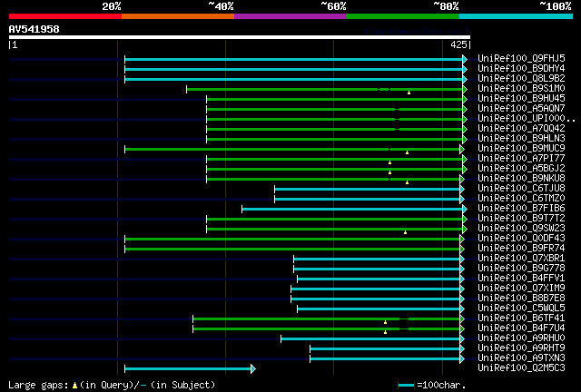Click the cyan arrowhead ending the B7FIB6 alignment
Screen dimensions: 581x392
click(465, 210)
